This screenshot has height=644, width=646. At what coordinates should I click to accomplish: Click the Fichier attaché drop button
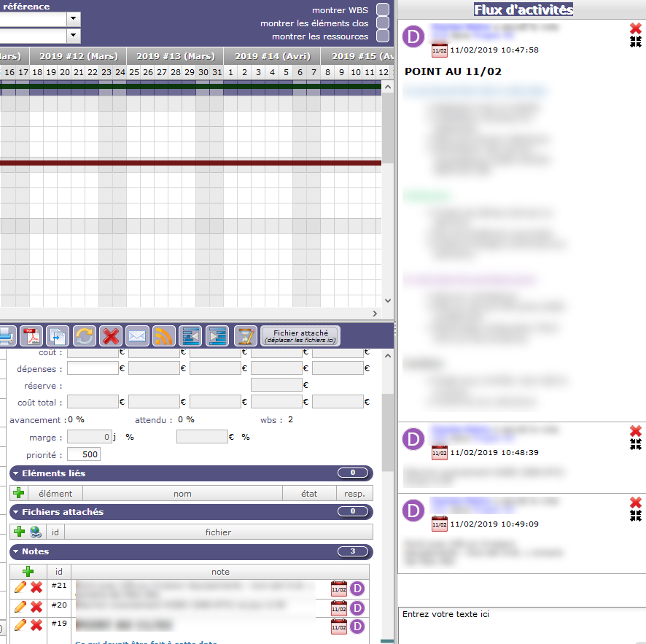click(x=300, y=335)
